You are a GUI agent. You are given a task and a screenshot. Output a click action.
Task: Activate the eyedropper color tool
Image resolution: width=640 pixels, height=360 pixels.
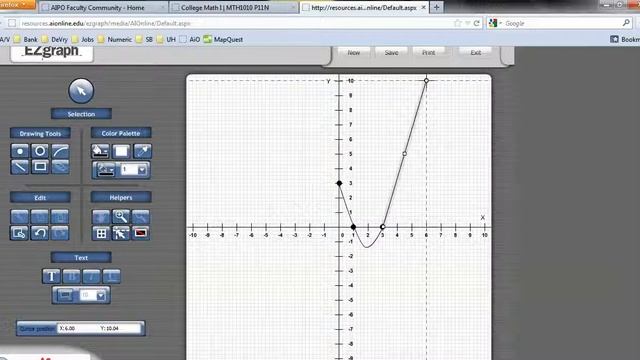142,151
